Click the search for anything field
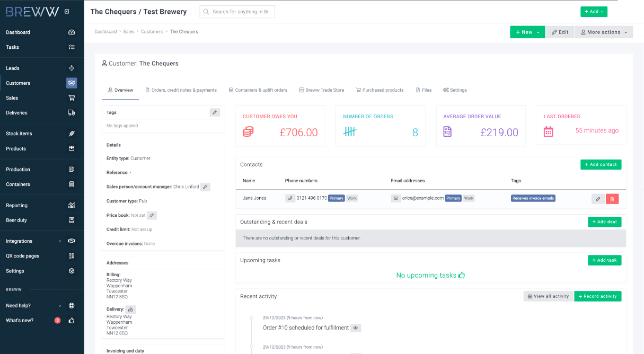The height and width of the screenshot is (354, 644). click(237, 12)
